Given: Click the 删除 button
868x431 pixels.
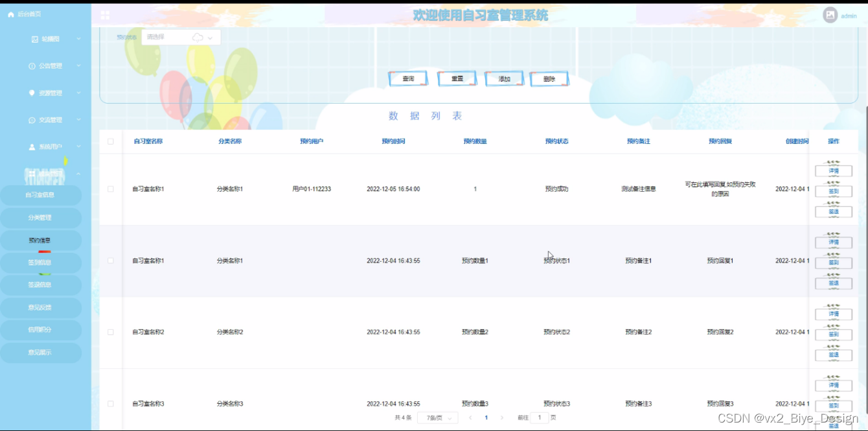Looking at the screenshot, I should [549, 79].
